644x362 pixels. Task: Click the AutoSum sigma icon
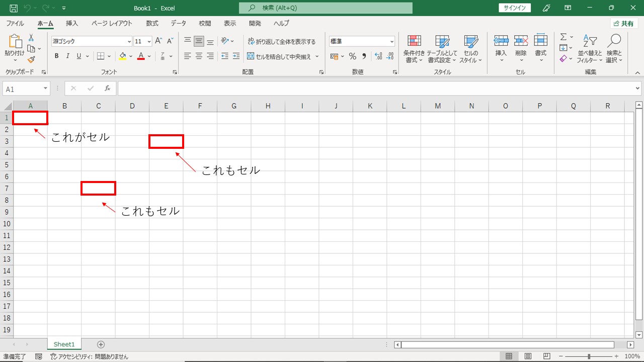click(x=563, y=37)
